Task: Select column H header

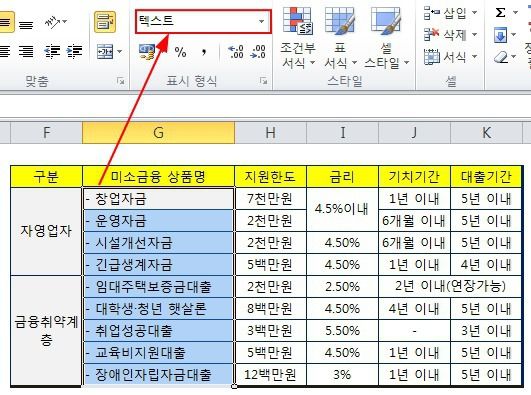Action: tap(270, 132)
